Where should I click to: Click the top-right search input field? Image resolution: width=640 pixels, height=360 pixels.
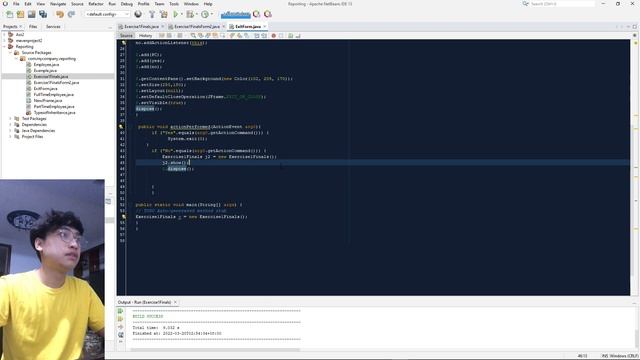[x=562, y=4]
